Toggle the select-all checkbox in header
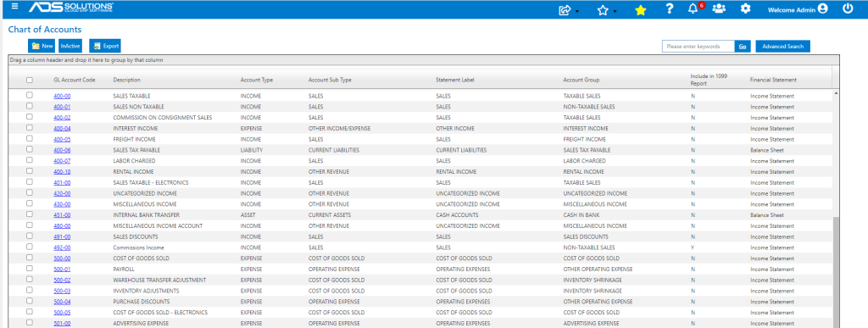This screenshot has height=328, width=868. tap(30, 81)
